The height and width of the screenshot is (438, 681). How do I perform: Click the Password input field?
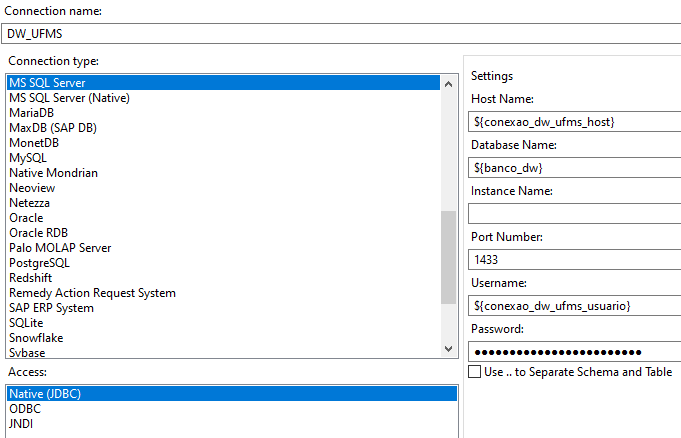coord(575,352)
